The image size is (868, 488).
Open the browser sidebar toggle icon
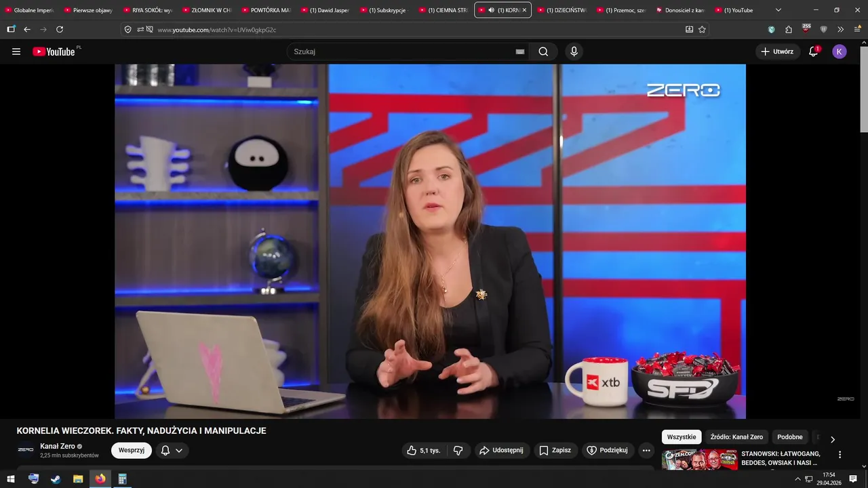pyautogui.click(x=11, y=29)
